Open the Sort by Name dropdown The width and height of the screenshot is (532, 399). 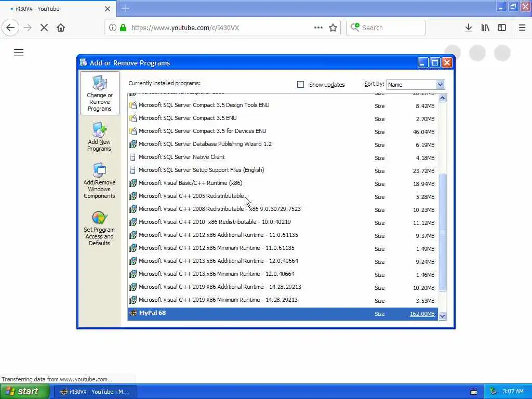click(416, 85)
